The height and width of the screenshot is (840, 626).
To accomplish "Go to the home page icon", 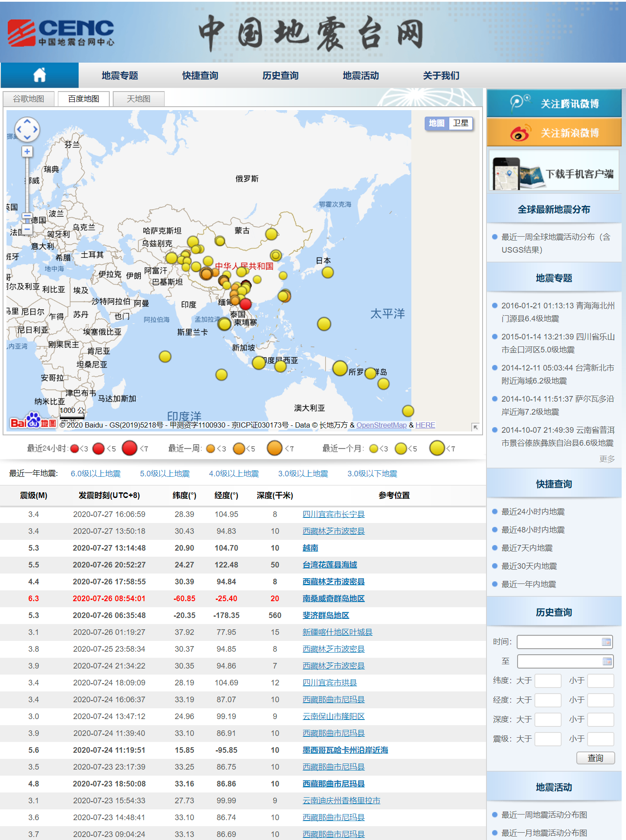I will pyautogui.click(x=40, y=75).
